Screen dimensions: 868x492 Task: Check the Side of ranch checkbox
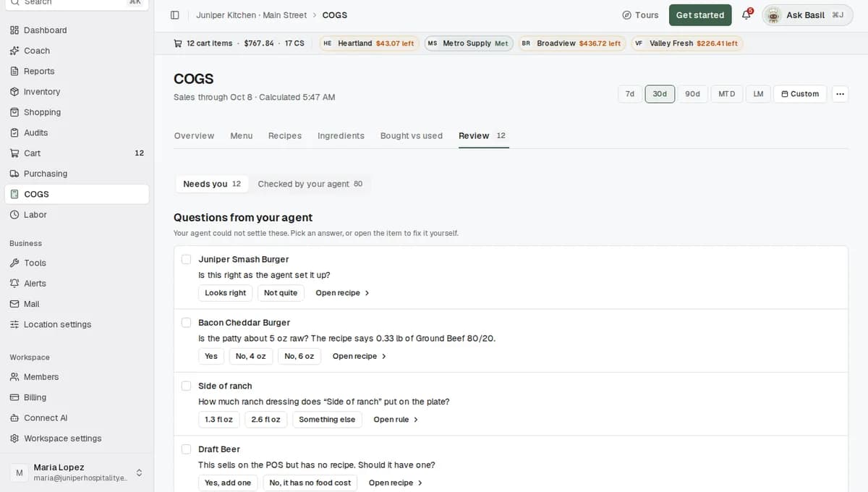click(x=186, y=386)
